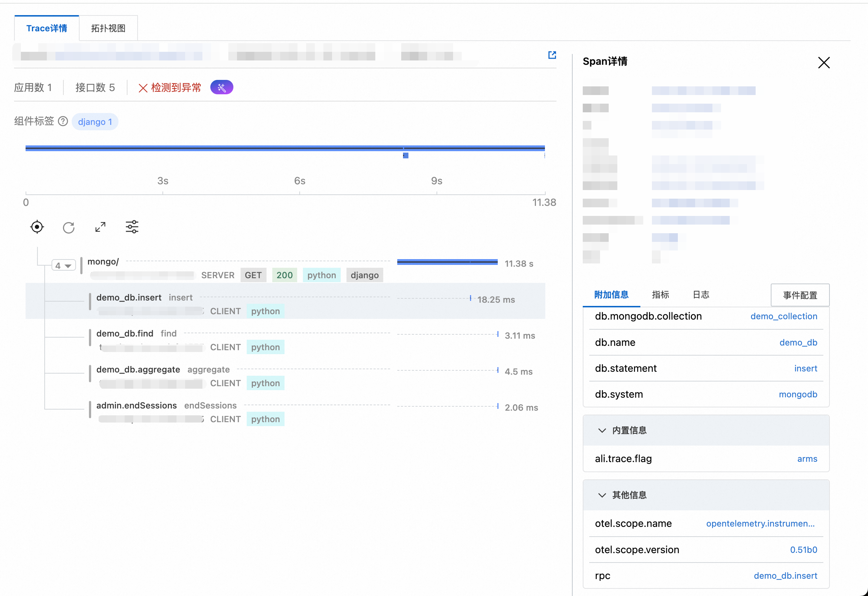This screenshot has width=868, height=596.
Task: Click the refresh trace icon
Action: [69, 227]
